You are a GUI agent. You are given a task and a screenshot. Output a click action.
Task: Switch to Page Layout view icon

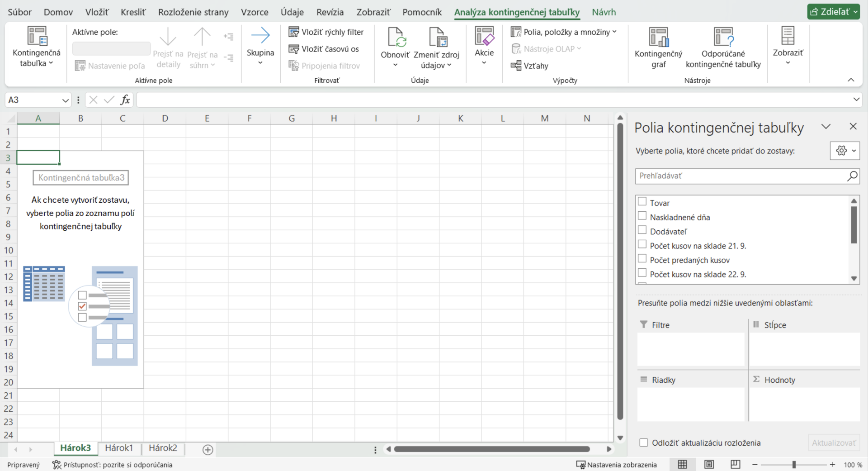point(709,465)
